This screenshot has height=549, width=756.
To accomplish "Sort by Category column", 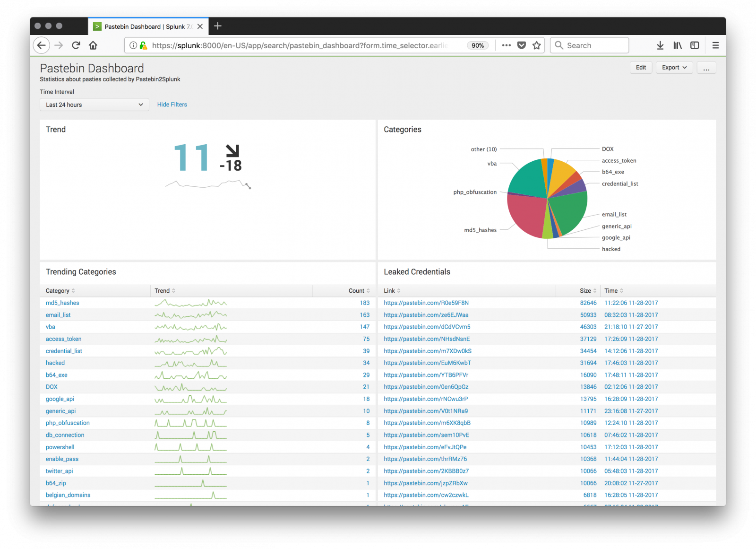I will click(60, 291).
